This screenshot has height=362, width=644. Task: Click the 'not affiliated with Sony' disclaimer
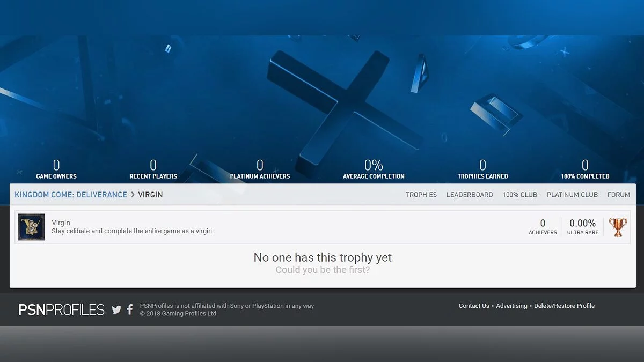click(x=227, y=306)
